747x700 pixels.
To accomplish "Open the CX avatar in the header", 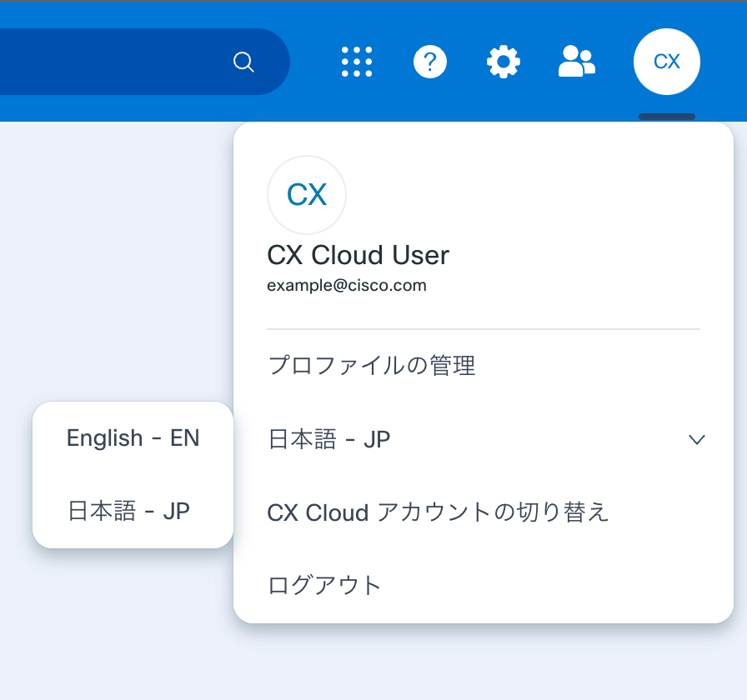I will click(x=666, y=61).
